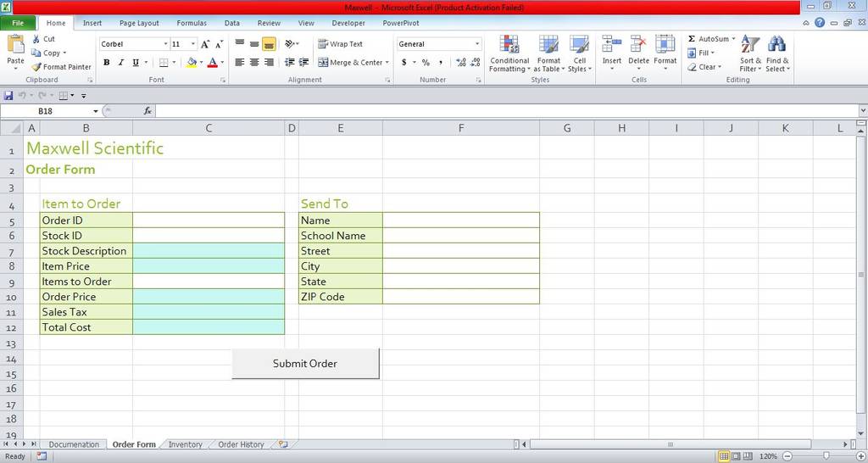Click the Paste icon
Image resolution: width=868 pixels, height=463 pixels.
point(15,44)
